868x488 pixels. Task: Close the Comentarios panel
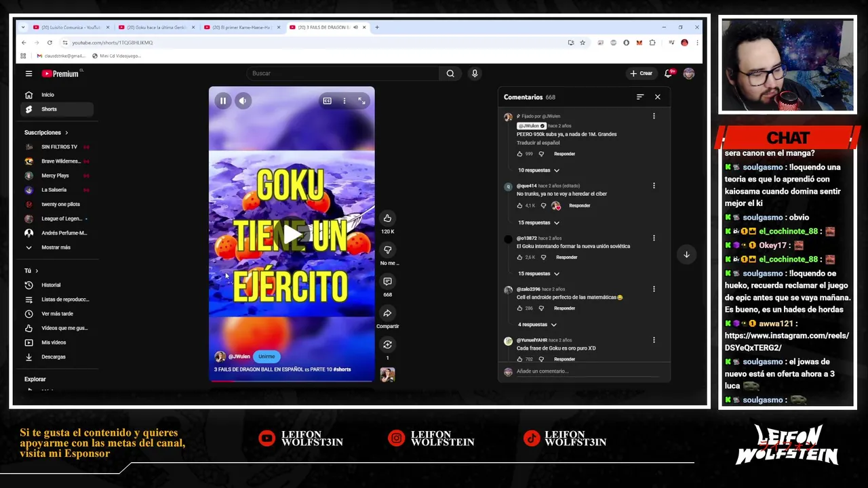point(657,97)
